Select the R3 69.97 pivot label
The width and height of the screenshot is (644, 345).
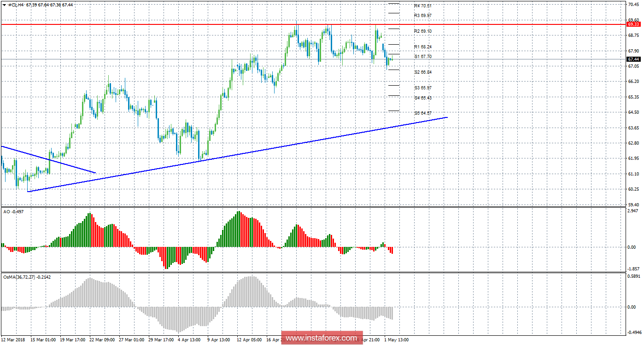[x=422, y=15]
